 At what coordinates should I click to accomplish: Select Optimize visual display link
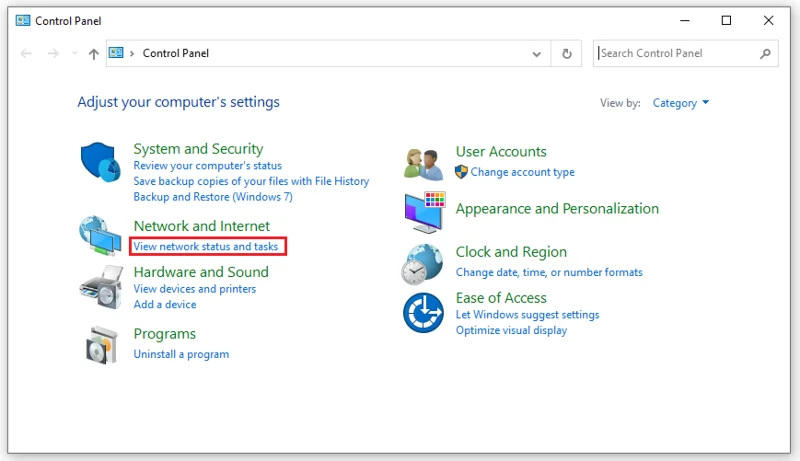pyautogui.click(x=511, y=330)
